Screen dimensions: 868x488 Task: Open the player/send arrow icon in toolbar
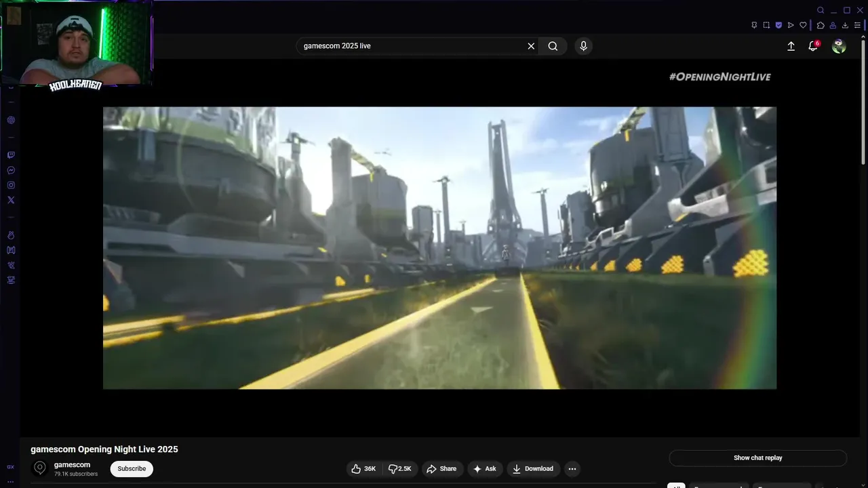tap(791, 25)
